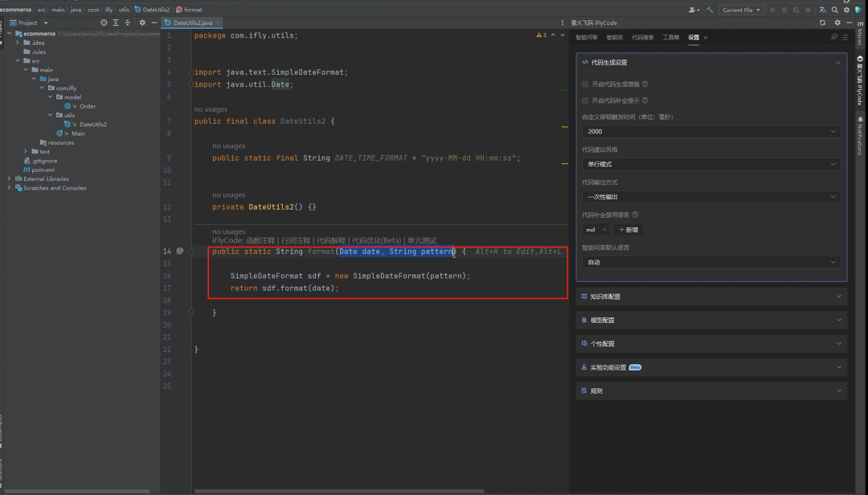868x495 pixels.
Task: Open pom.xml in project tree
Action: 43,170
